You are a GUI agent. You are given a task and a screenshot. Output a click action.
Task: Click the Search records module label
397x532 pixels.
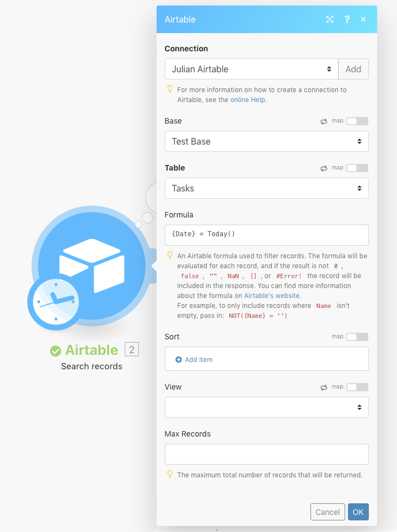pyautogui.click(x=92, y=366)
